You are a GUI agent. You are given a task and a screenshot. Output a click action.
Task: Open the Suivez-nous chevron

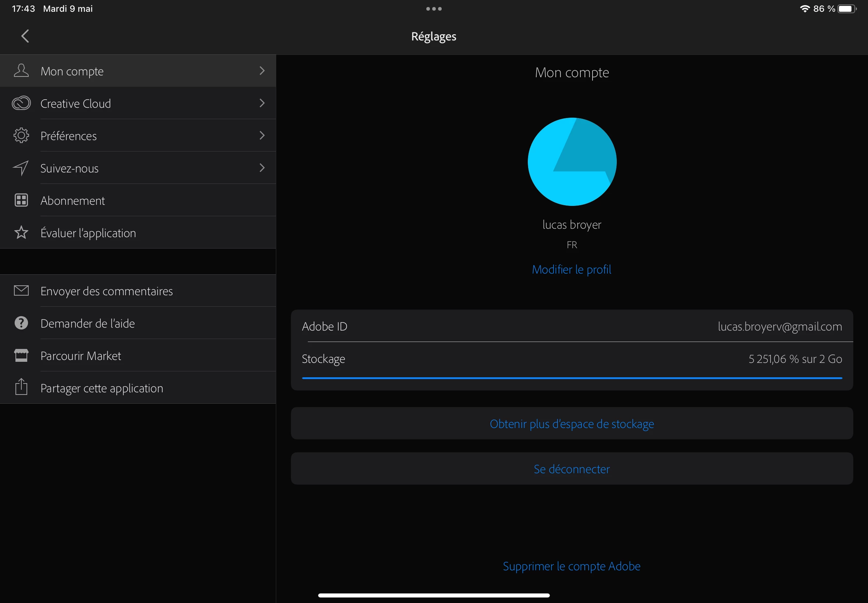[x=262, y=168]
